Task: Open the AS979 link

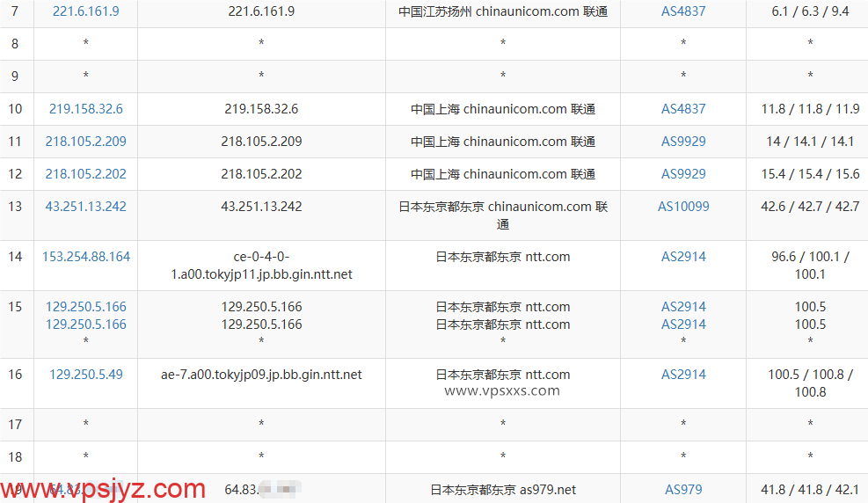Action: pyautogui.click(x=683, y=490)
